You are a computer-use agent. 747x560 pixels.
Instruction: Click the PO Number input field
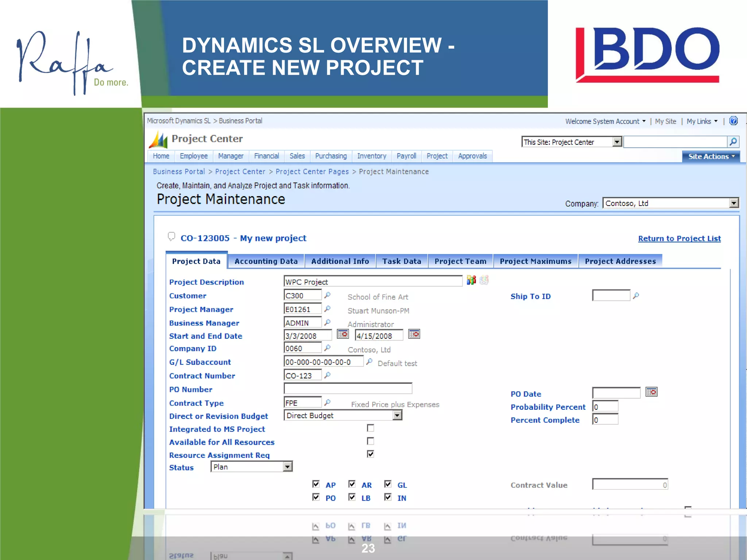click(348, 388)
